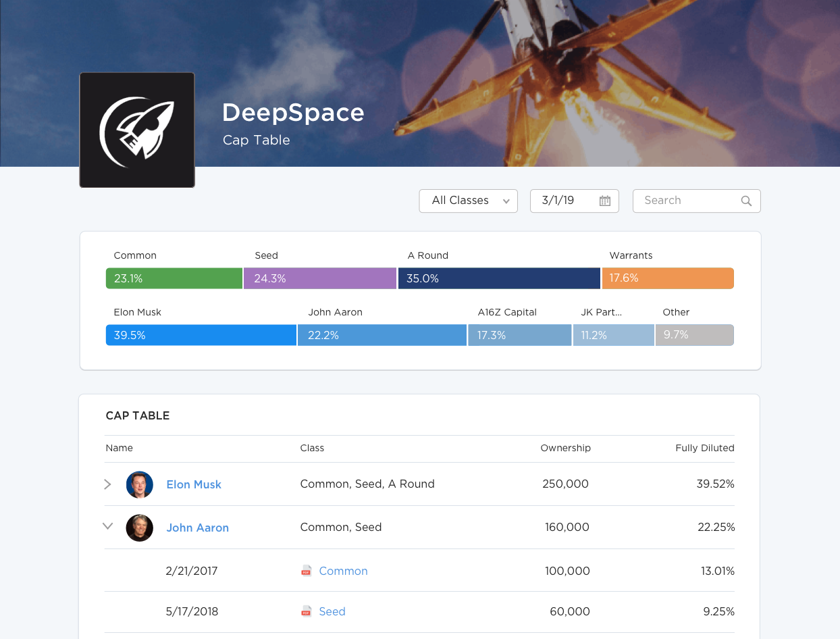Open the PDF icon beside Seed

(x=307, y=611)
